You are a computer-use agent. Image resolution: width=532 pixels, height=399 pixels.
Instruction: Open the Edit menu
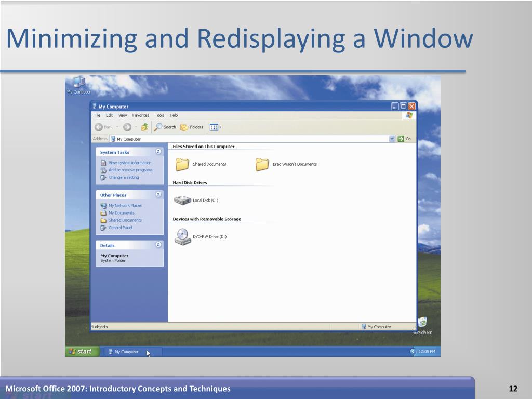[109, 115]
